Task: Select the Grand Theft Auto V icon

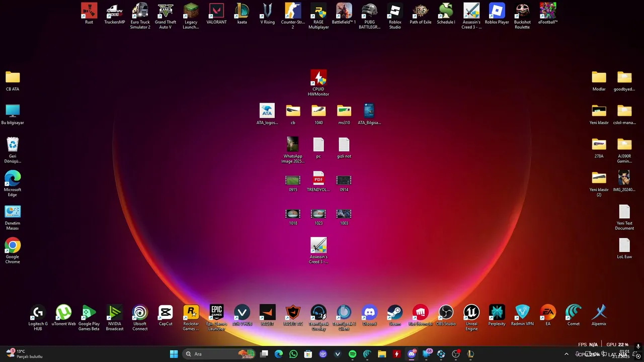Action: point(166,16)
